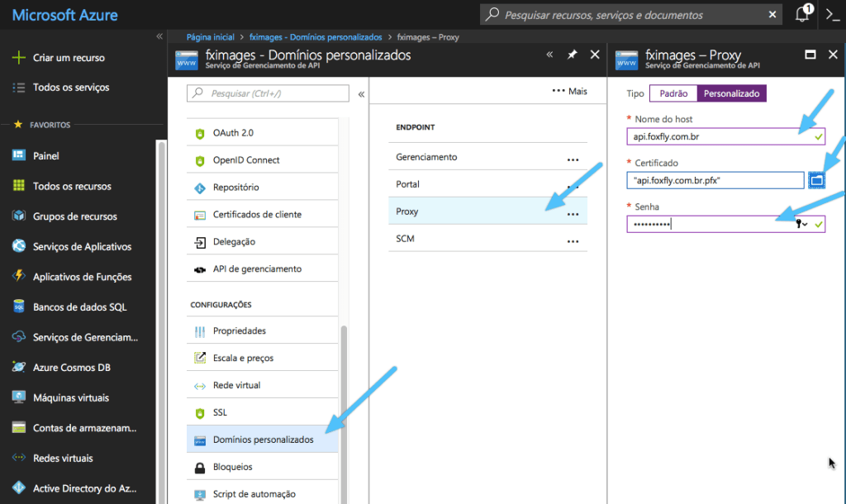Click the Criar um recurso plus icon
The height and width of the screenshot is (504, 846).
coord(18,58)
